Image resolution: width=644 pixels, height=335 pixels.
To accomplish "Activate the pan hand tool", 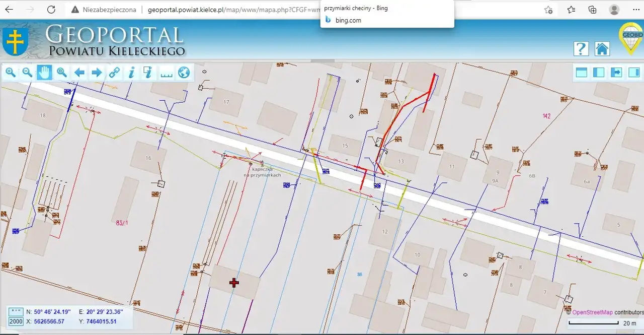I will (x=45, y=73).
